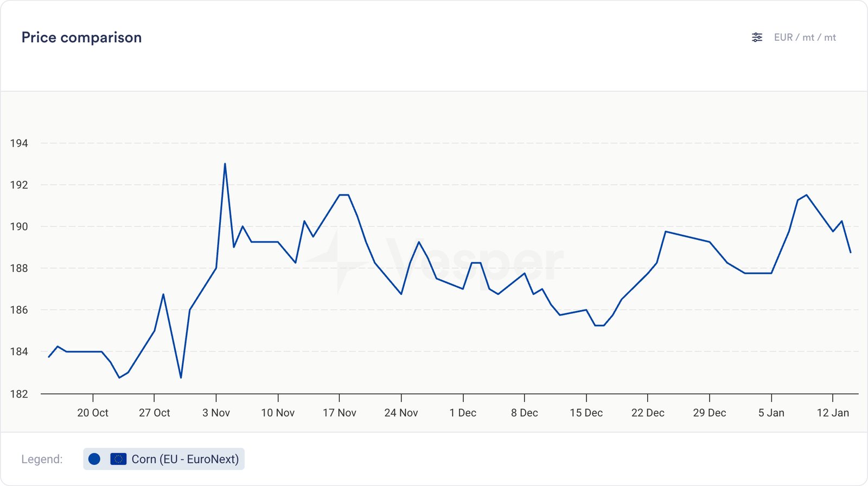868x486 pixels.
Task: Select the 22 Dec date label
Action: click(x=648, y=413)
